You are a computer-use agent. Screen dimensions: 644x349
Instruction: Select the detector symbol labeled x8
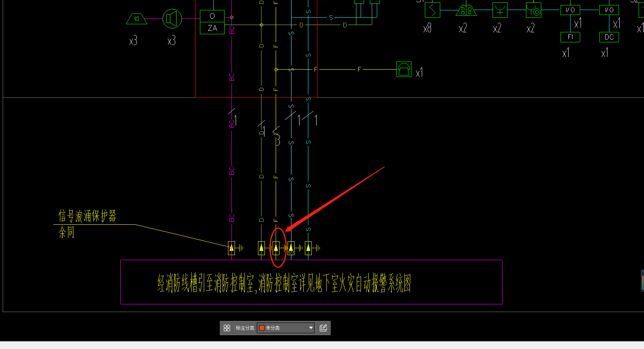(432, 10)
